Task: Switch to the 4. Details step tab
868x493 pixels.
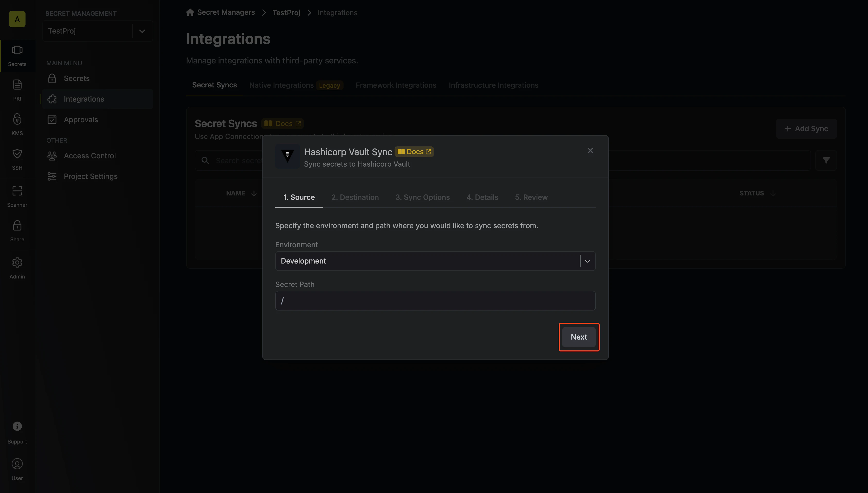Action: click(x=482, y=197)
